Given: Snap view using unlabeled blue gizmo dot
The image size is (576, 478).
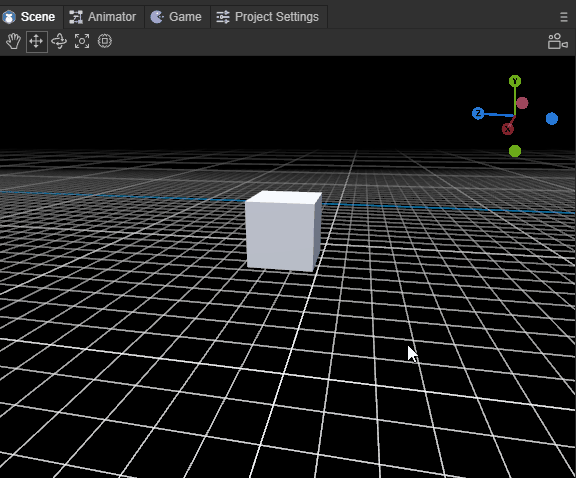Looking at the screenshot, I should pos(552,119).
